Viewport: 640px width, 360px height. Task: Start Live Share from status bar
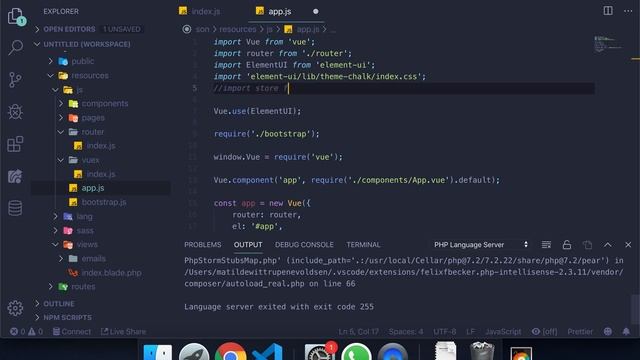[123, 331]
